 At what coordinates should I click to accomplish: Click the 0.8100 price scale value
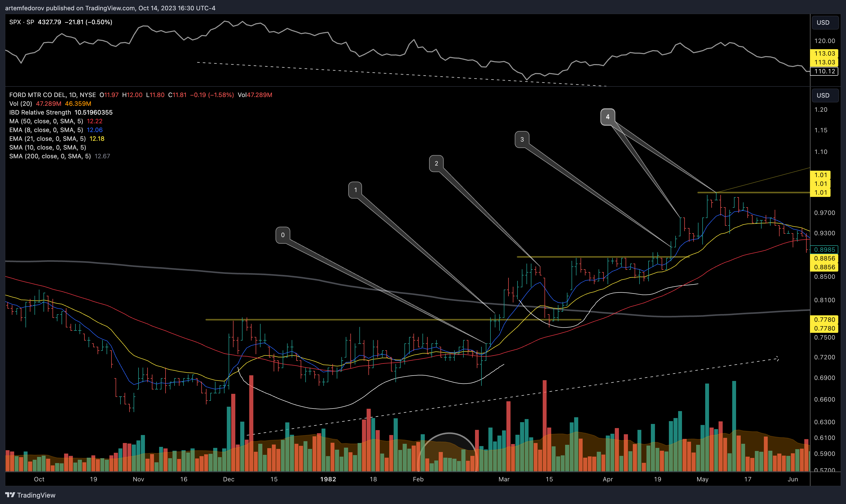825,300
